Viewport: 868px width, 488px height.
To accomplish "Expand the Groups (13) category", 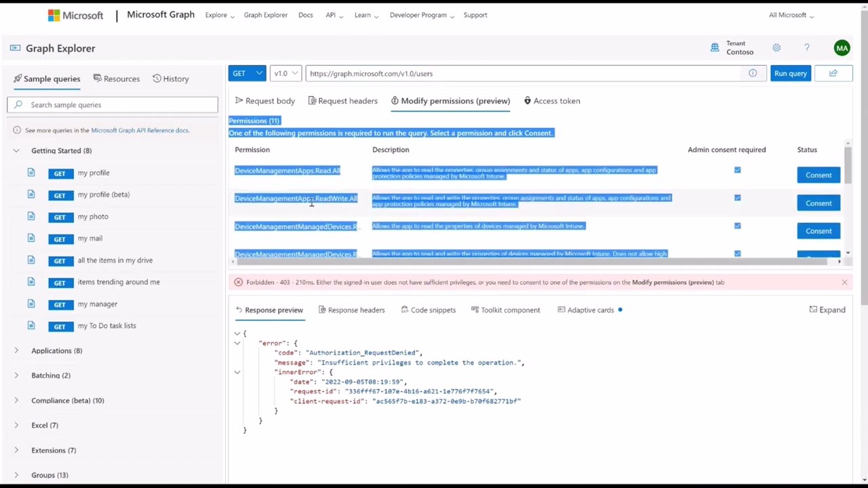I will tap(16, 475).
